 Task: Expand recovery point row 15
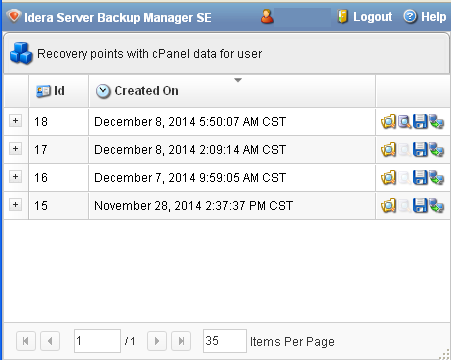click(x=15, y=205)
